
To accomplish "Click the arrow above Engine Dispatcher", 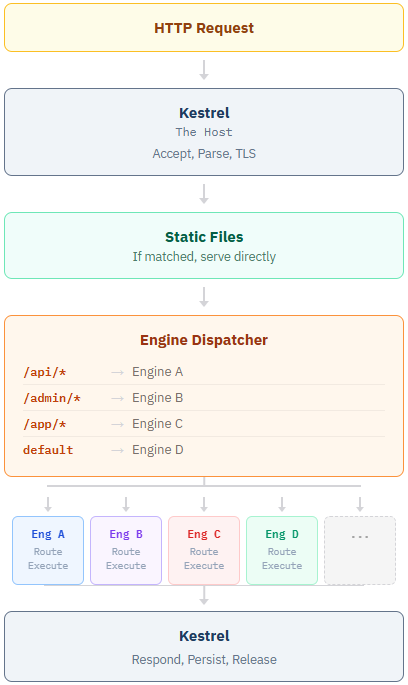I will pyautogui.click(x=204, y=297).
